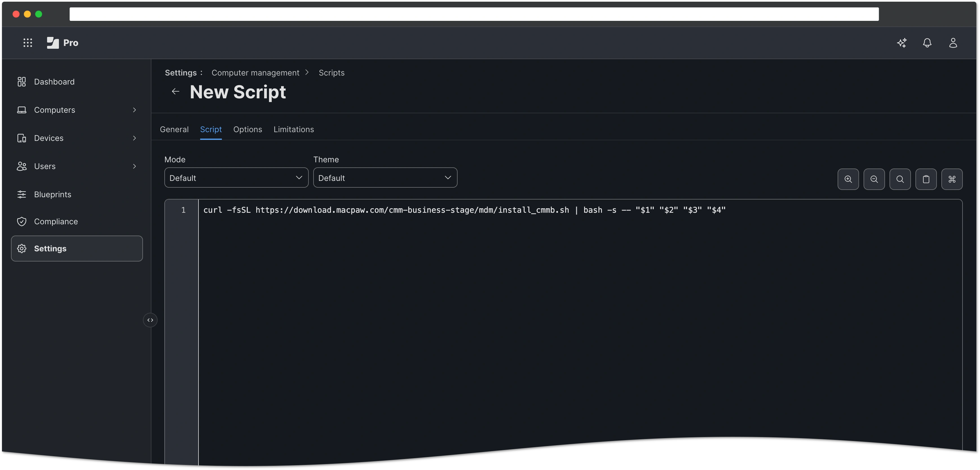Click the zoom out editor icon
980x470 pixels.
[x=874, y=179]
